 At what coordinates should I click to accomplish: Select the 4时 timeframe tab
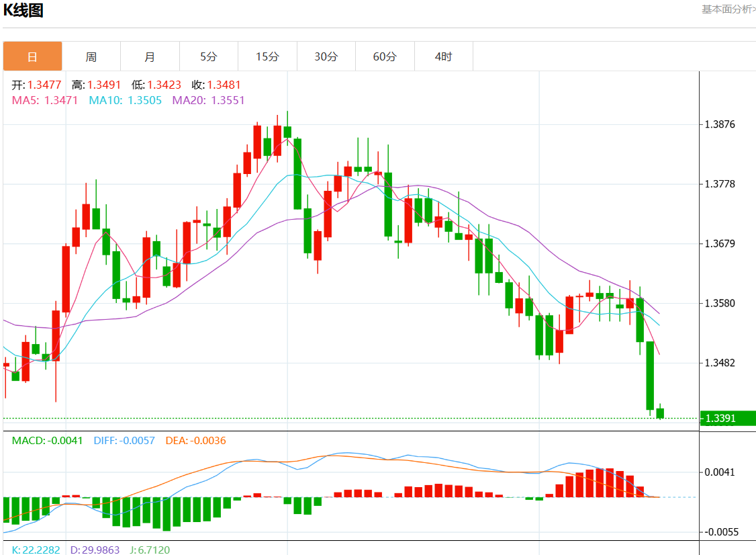[x=444, y=56]
